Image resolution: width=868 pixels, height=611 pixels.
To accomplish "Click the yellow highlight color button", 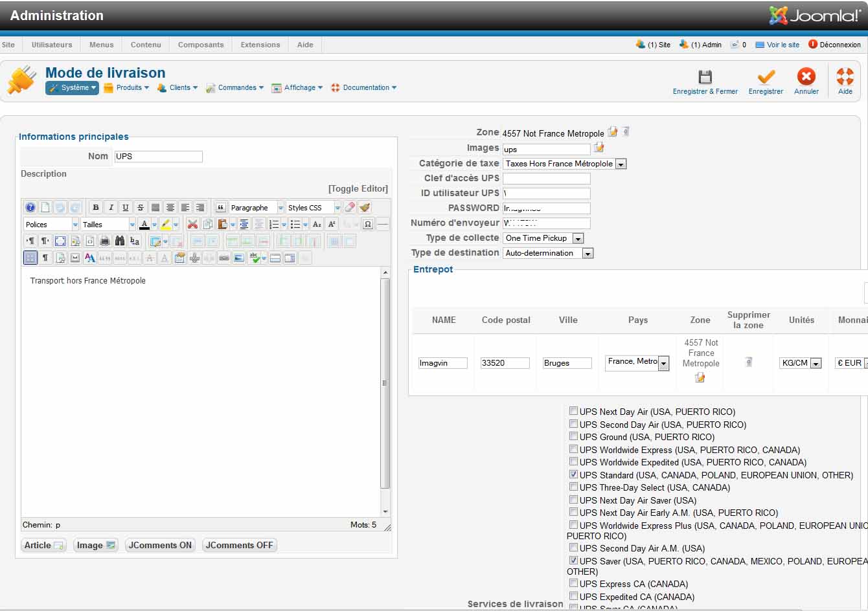I will [166, 225].
